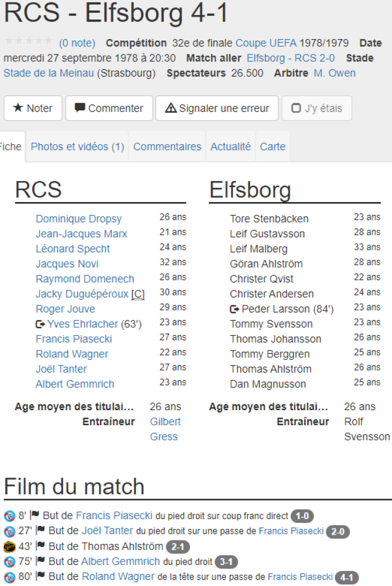The width and height of the screenshot is (392, 586).
Task: Follow the Elfsborg - RCS 2-0 first-leg link
Action: tap(290, 58)
